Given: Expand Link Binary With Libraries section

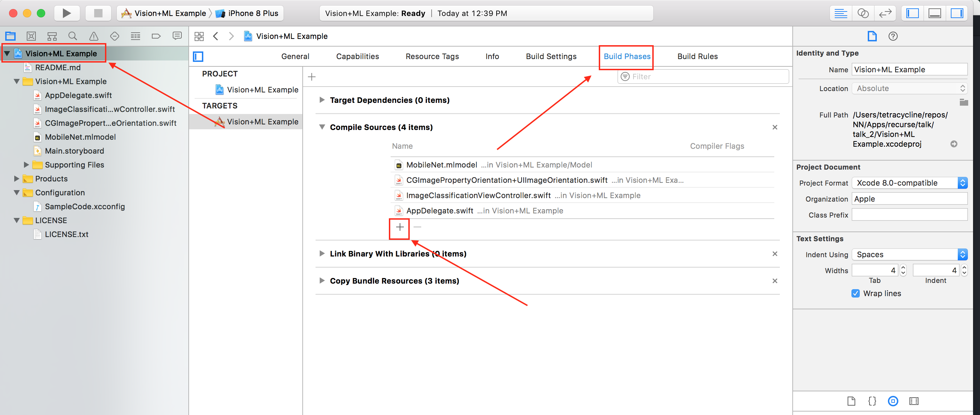Looking at the screenshot, I should click(322, 254).
